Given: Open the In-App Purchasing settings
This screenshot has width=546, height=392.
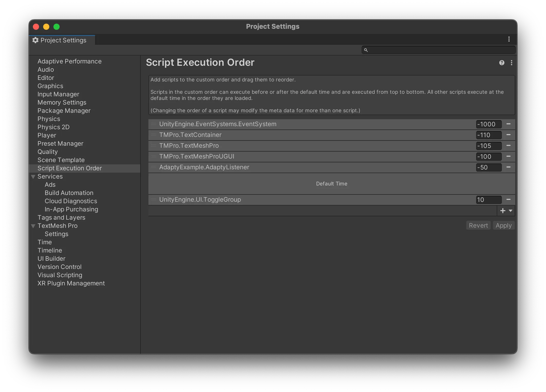Looking at the screenshot, I should 71,209.
